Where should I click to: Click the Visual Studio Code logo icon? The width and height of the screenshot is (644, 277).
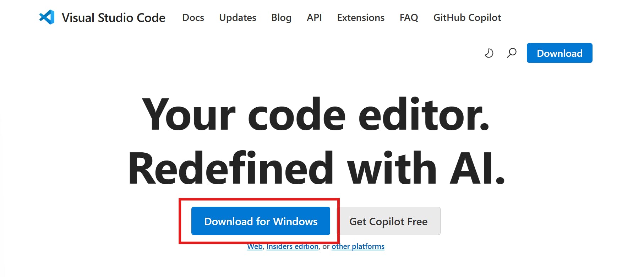(x=47, y=17)
